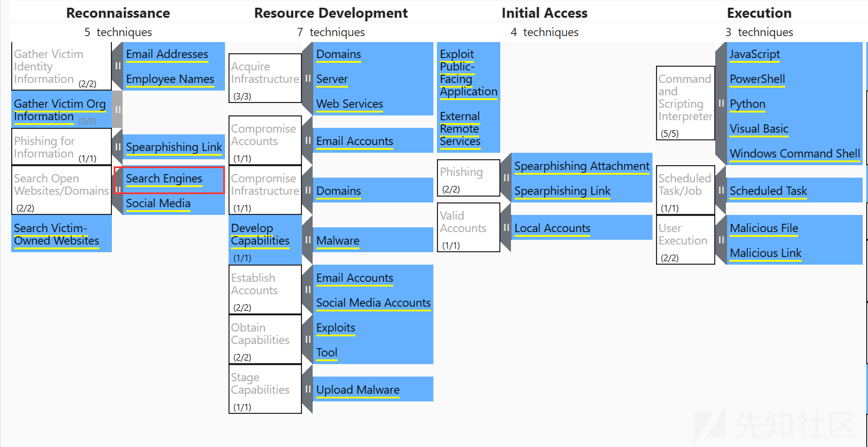Collapse the Phishing for Information sub-techniques handle
868x447 pixels.
click(x=118, y=147)
